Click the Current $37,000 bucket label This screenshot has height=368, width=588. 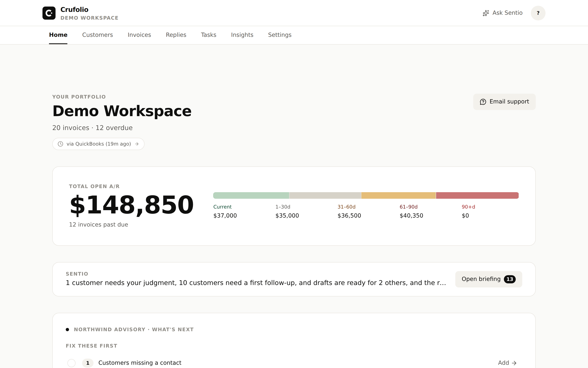(225, 211)
